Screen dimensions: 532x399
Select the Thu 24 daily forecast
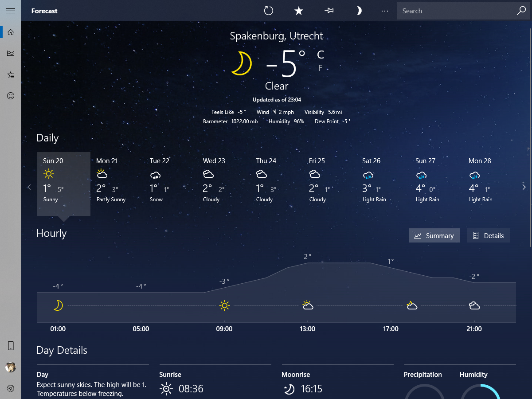point(277,184)
